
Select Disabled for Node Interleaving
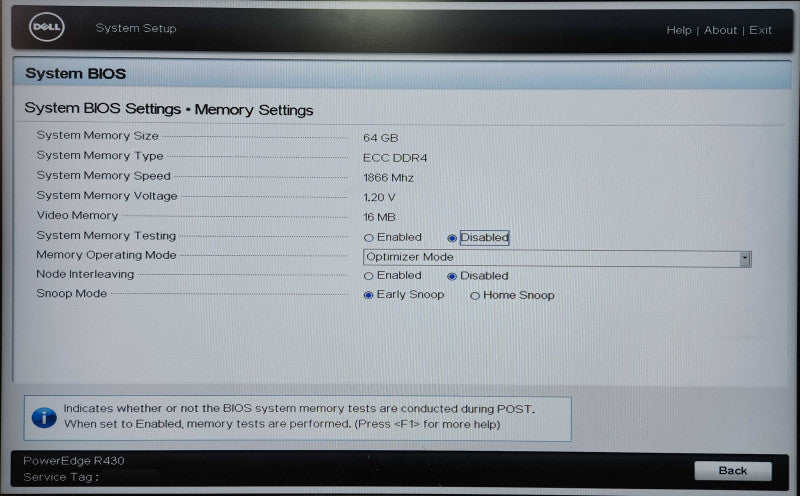(452, 276)
